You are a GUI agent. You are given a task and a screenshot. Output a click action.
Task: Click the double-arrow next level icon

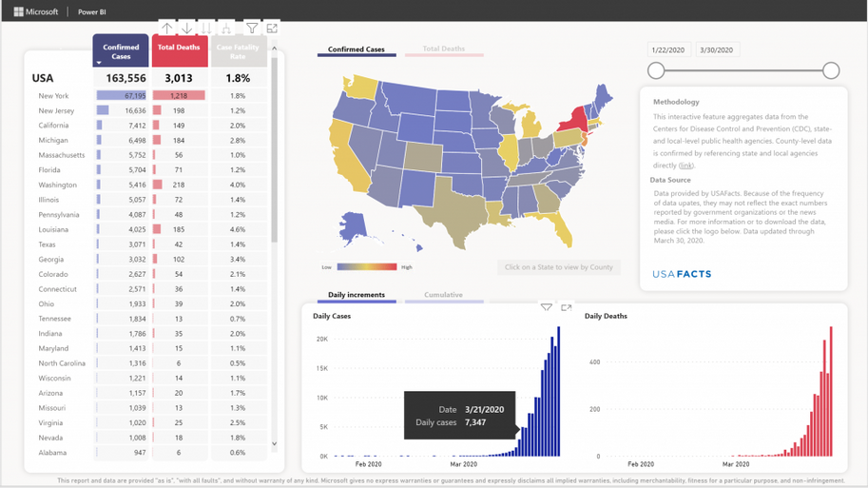point(206,28)
